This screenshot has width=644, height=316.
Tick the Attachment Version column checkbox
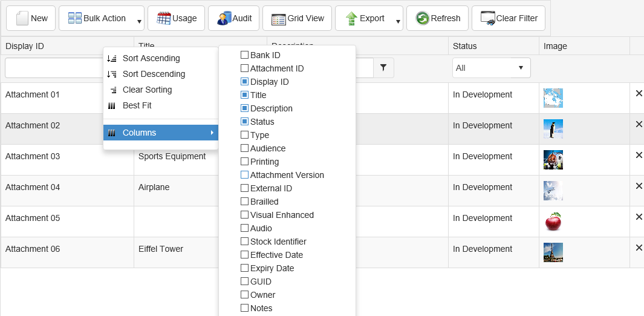(245, 175)
